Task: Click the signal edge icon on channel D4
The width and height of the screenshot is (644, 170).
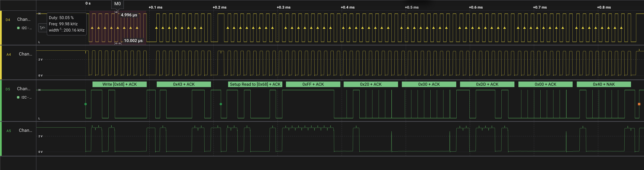Action: point(42,28)
